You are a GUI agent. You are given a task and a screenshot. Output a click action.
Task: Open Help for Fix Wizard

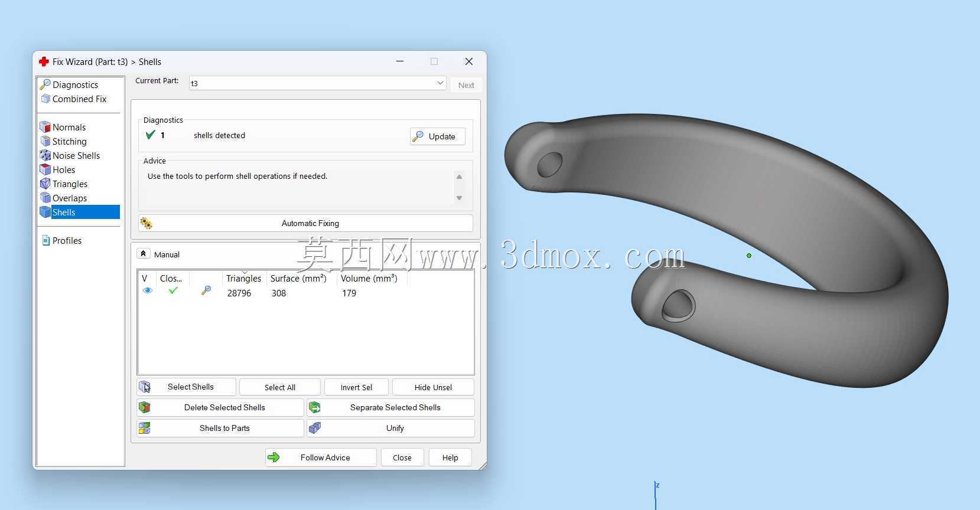(x=450, y=457)
